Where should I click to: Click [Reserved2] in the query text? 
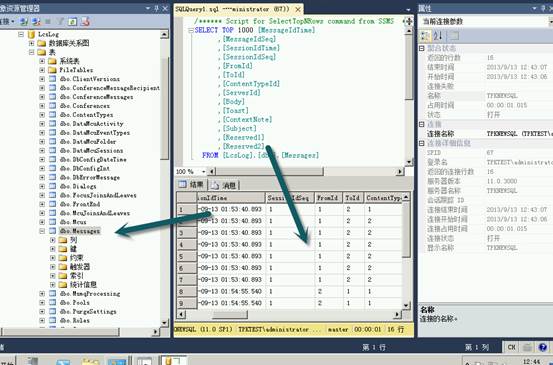[x=243, y=146]
